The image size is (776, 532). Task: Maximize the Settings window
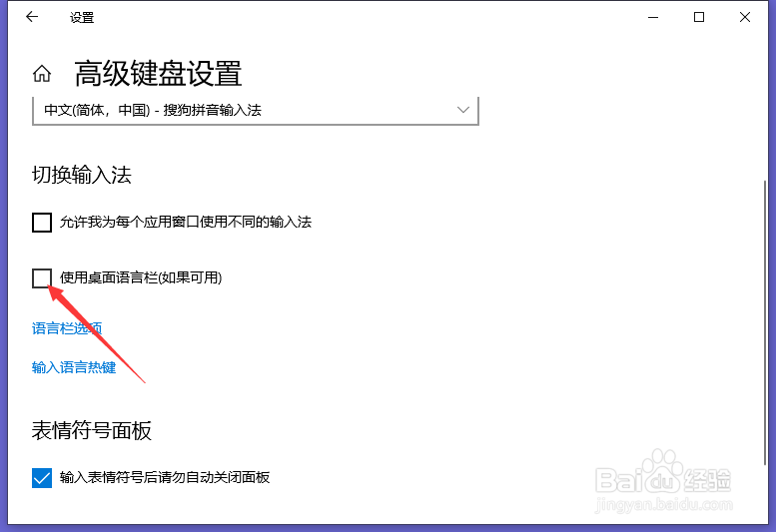point(699,17)
